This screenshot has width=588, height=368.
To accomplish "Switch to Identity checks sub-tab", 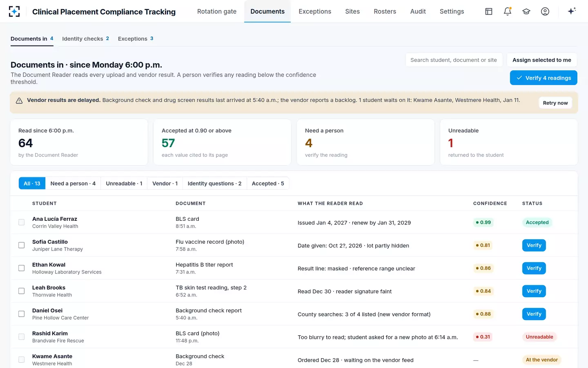I will pyautogui.click(x=85, y=39).
